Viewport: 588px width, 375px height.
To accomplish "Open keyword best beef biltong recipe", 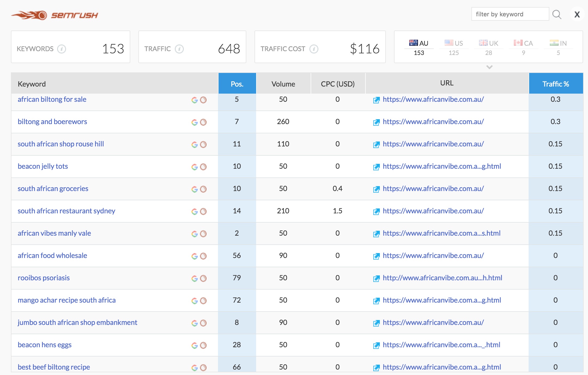I will pos(54,367).
